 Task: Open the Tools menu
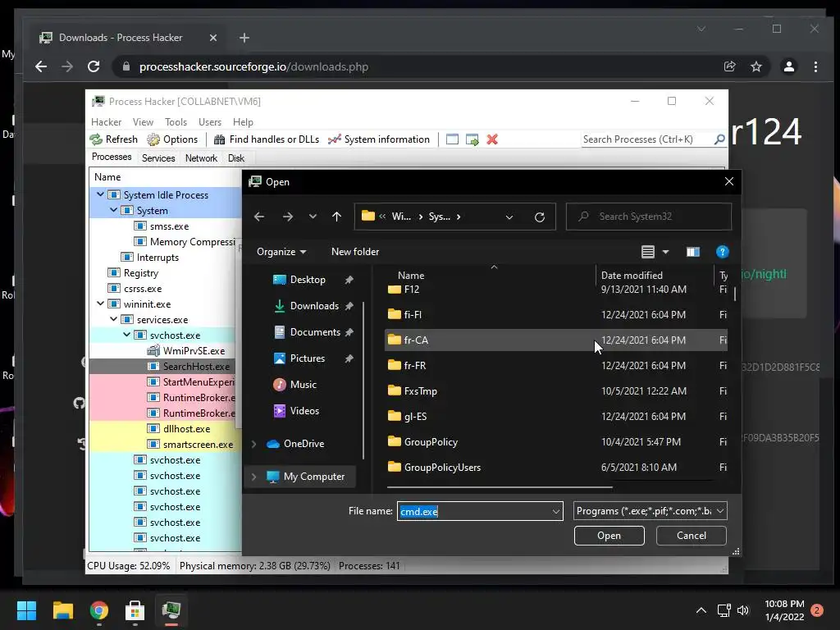click(176, 122)
